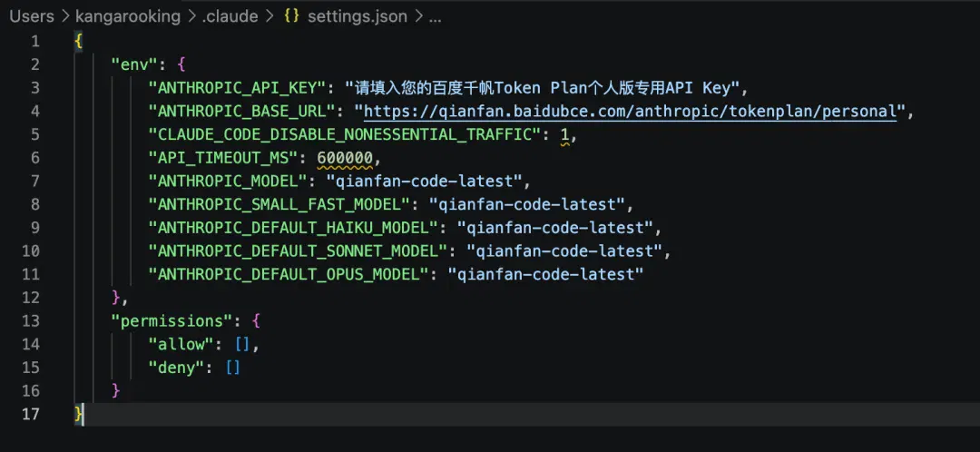Open the trailing ellipsis breadcrumb
The height and width of the screenshot is (452, 980).
[435, 17]
